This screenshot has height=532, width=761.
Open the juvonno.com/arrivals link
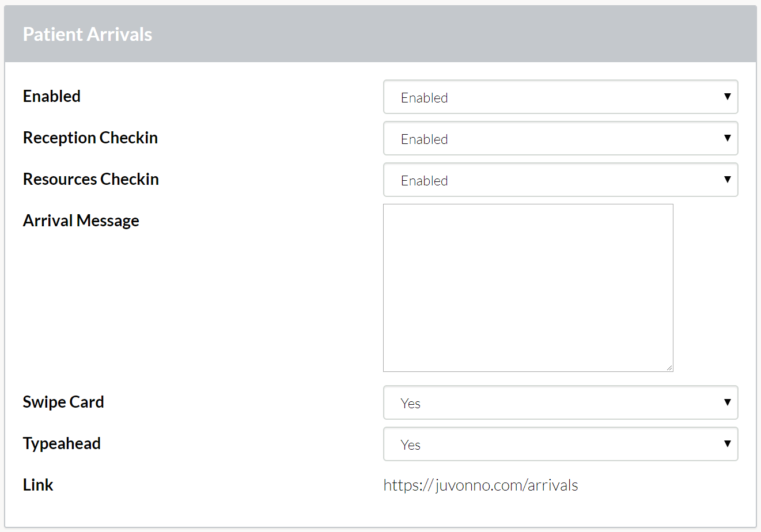point(480,485)
